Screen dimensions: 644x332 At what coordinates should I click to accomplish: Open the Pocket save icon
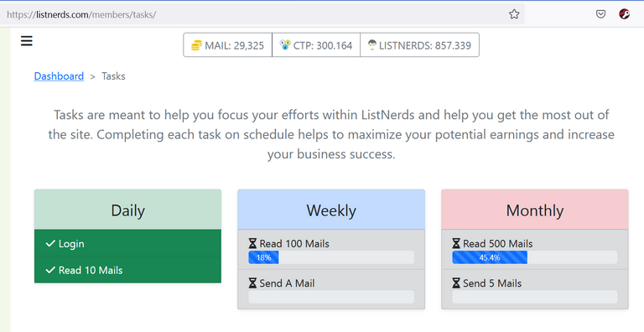600,14
